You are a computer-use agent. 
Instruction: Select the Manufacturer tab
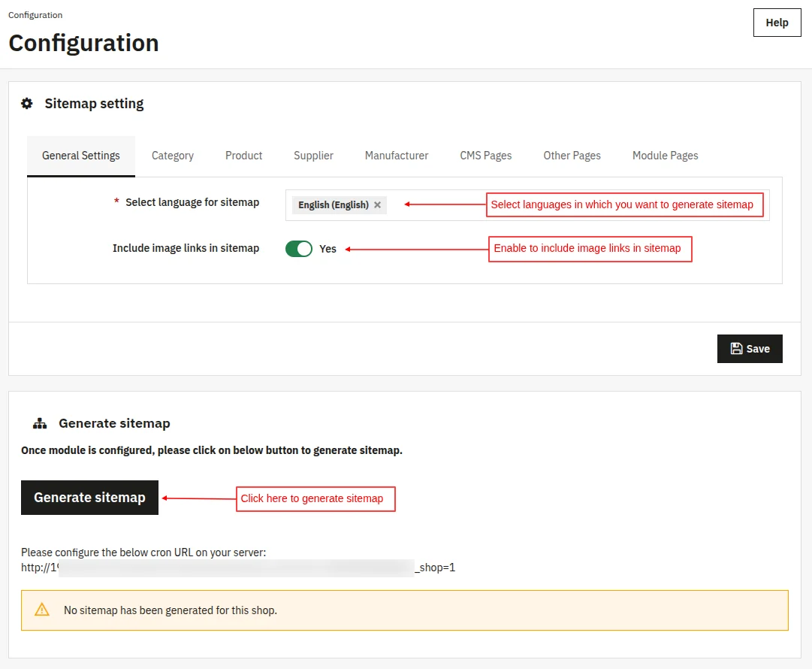tap(397, 156)
